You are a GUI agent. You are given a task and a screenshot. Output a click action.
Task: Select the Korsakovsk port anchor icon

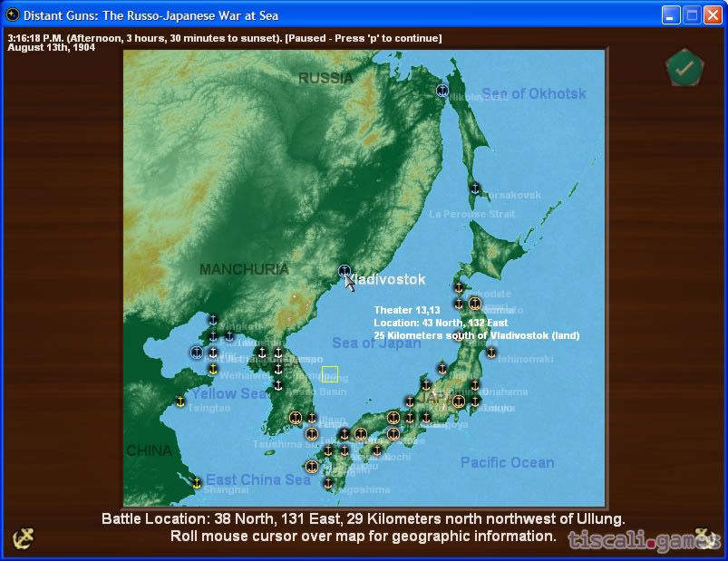point(474,189)
